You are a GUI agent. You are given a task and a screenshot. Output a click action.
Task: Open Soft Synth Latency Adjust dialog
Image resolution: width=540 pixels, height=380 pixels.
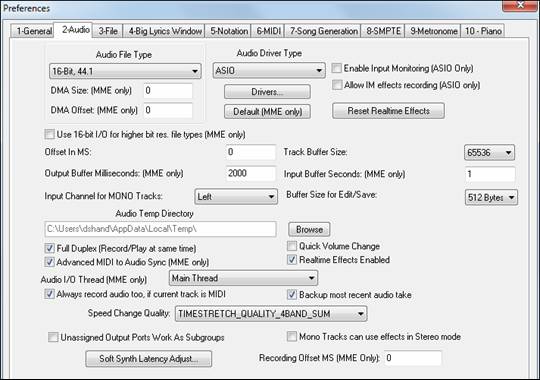149,359
